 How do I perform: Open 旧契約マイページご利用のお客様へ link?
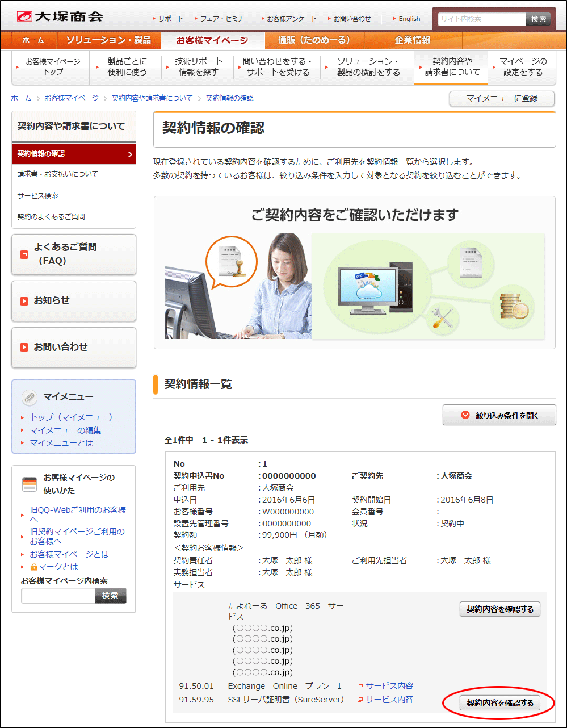click(x=77, y=536)
